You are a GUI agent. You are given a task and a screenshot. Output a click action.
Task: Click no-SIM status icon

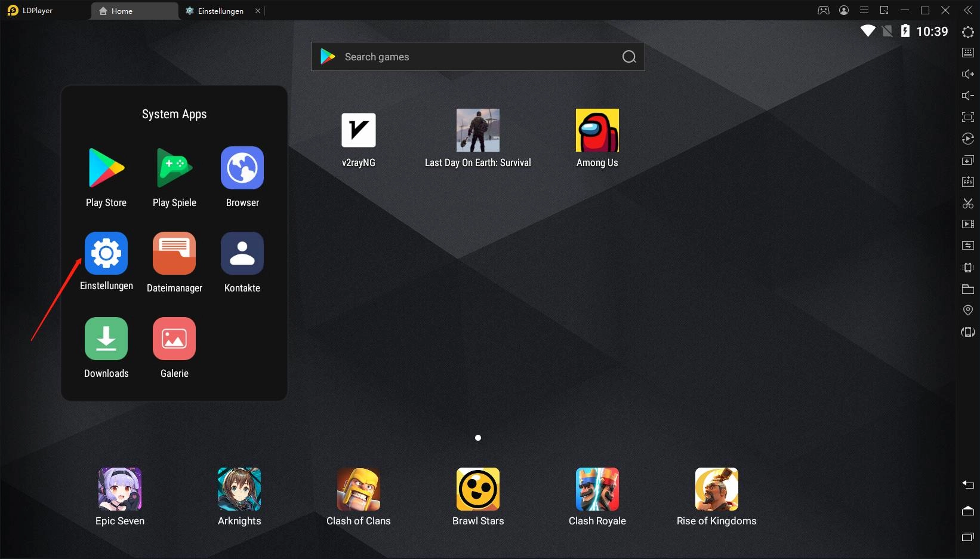(x=887, y=31)
